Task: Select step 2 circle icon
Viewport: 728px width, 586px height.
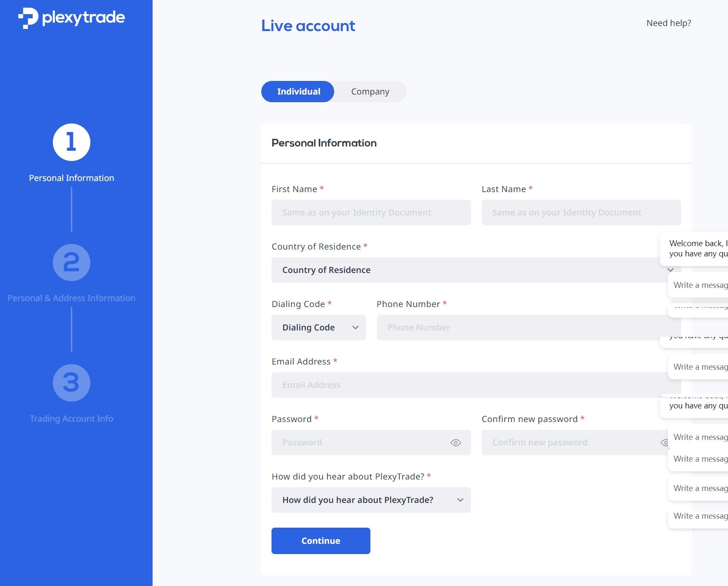Action: [72, 262]
